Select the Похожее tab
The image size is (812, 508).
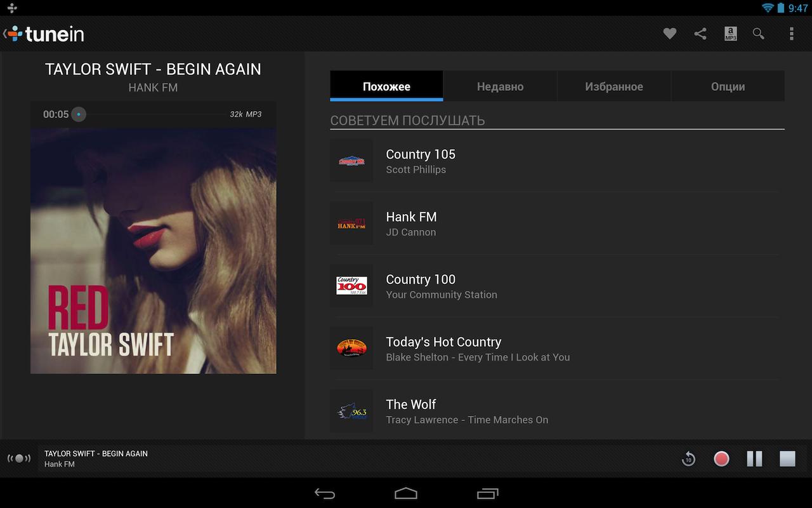point(386,86)
